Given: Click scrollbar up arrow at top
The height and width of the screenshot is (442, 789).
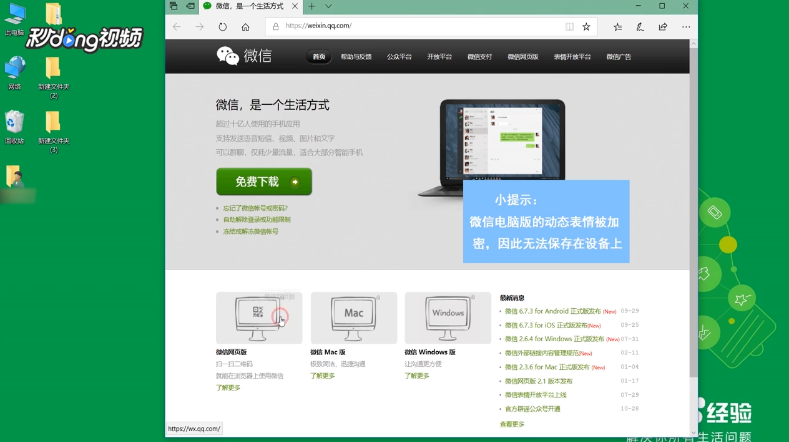Looking at the screenshot, I should pos(693,44).
